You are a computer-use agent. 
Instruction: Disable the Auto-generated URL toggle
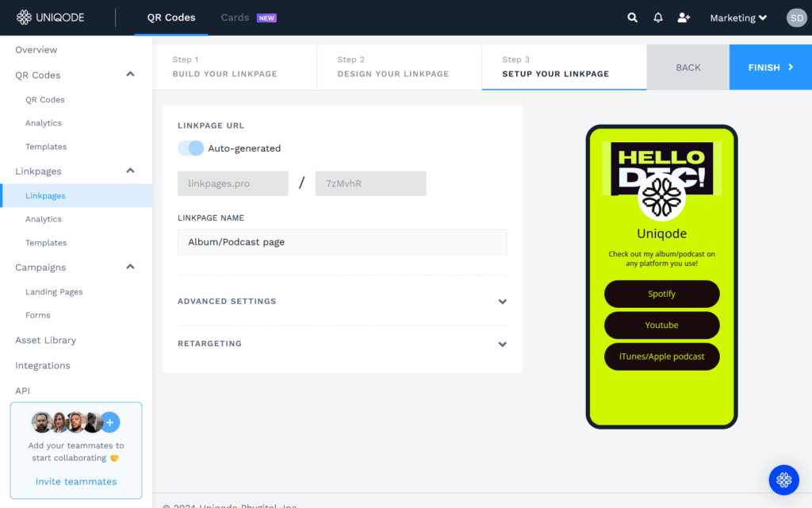(190, 148)
